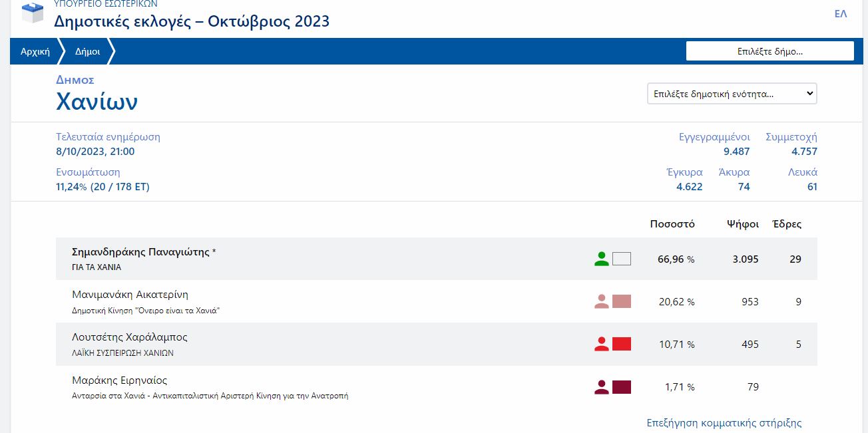The height and width of the screenshot is (433, 868).
Task: Open the Επιλέξτε δήμο selector
Action: pyautogui.click(x=769, y=51)
